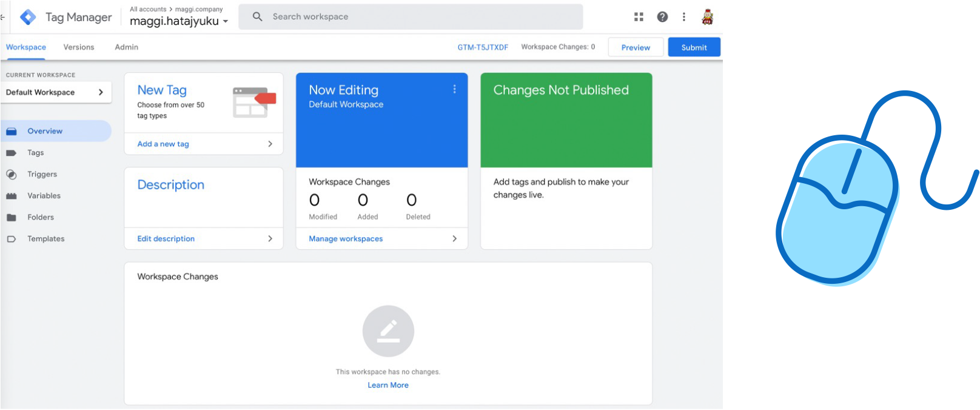Viewport: 980px width, 410px height.
Task: Click the Now Editing blue card header
Action: [382, 120]
